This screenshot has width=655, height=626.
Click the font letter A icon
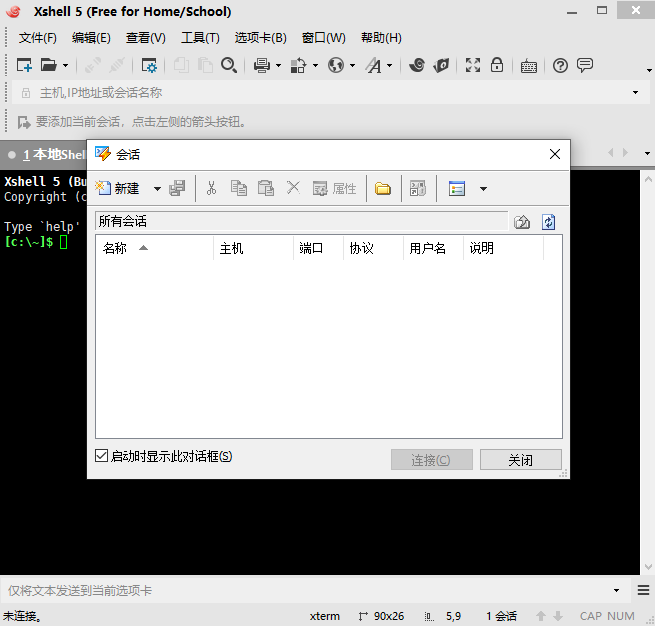[374, 65]
